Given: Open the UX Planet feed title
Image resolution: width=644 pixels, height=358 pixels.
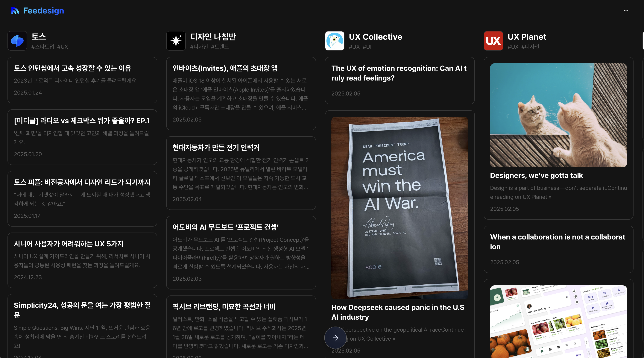Looking at the screenshot, I should coord(527,37).
